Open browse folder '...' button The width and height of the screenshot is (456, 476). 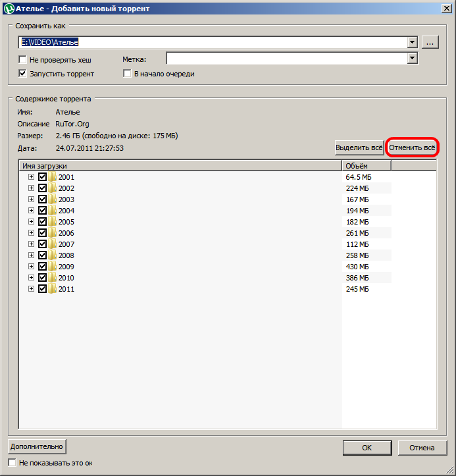430,42
